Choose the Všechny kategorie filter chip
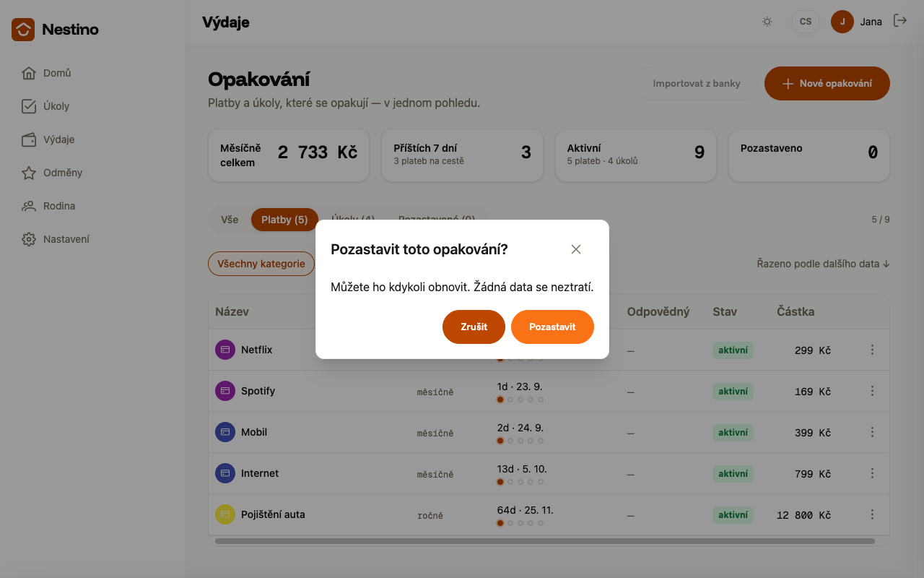 click(261, 264)
